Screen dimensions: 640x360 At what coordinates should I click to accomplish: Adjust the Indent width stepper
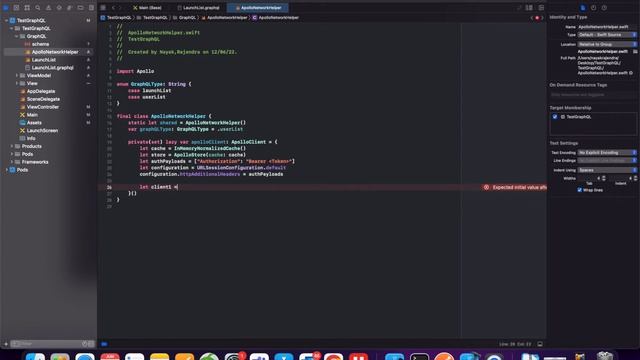pos(635,178)
